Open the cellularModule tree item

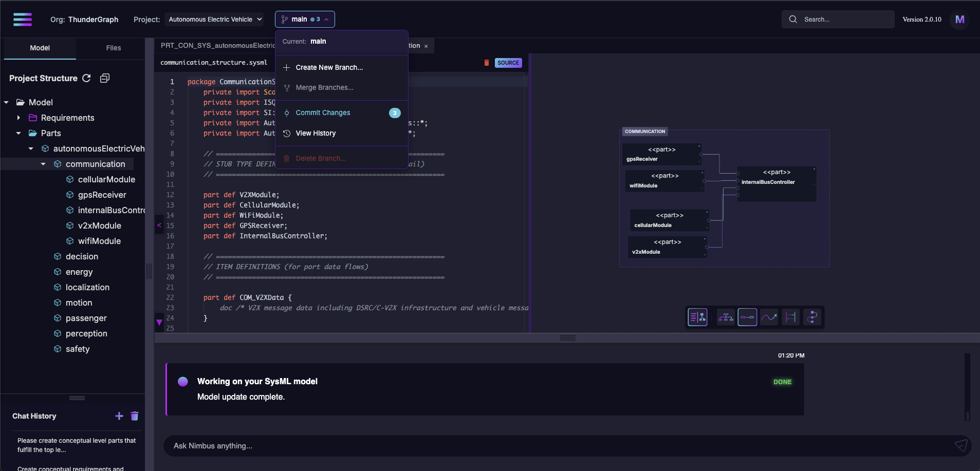tap(106, 179)
